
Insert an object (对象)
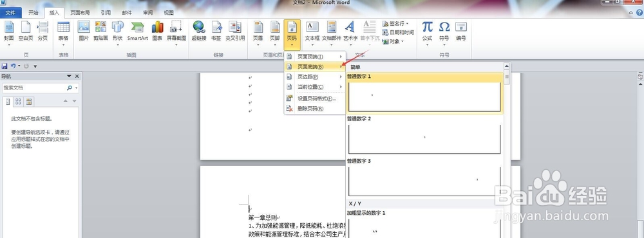point(393,41)
